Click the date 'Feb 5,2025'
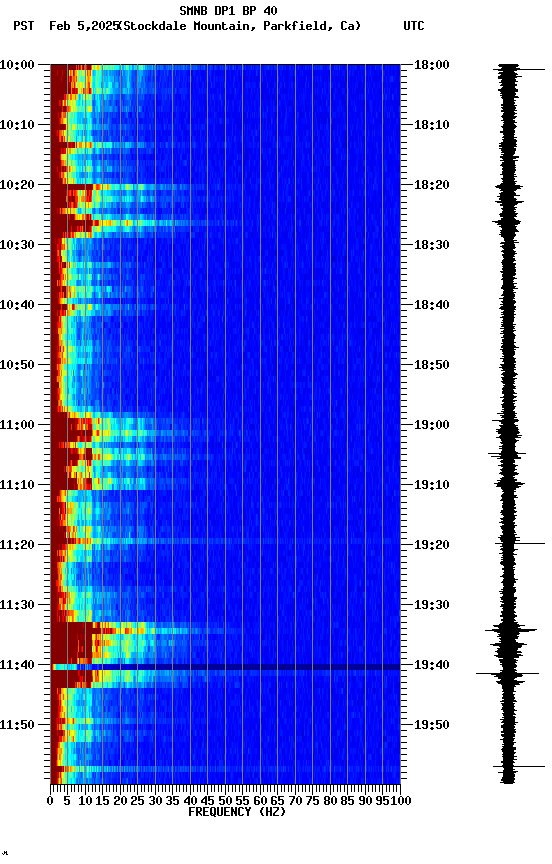 83,26
